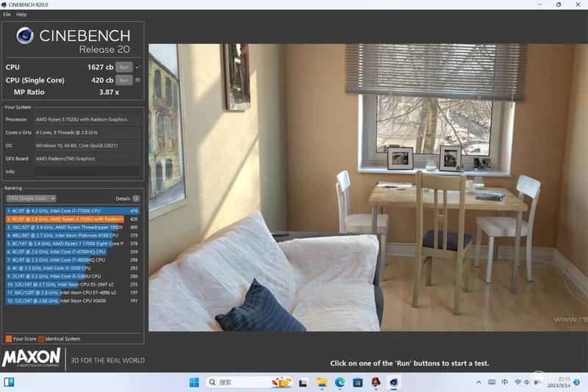588x392 pixels.
Task: Click the GFX Board AMD Radeon field
Action: pos(87,159)
